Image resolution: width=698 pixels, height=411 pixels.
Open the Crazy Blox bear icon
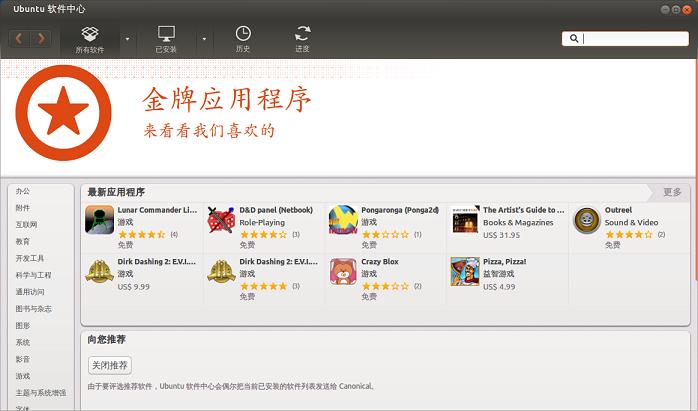point(343,271)
